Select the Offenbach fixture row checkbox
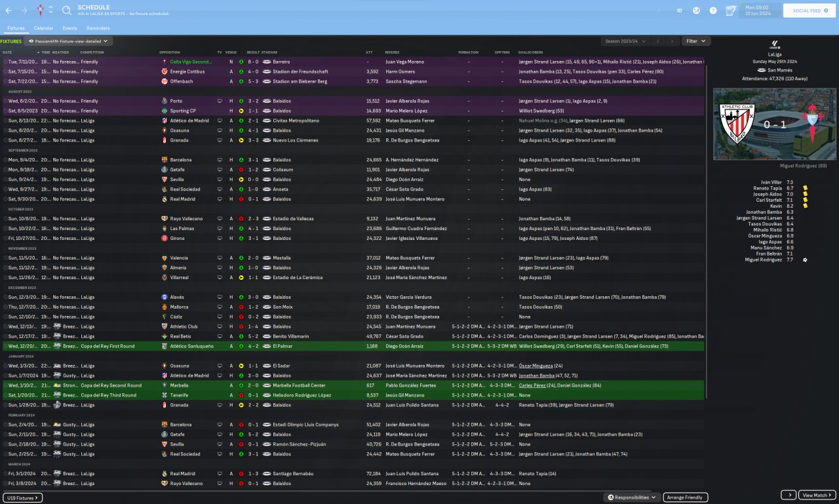Image resolution: width=839 pixels, height=504 pixels. tap(5, 81)
